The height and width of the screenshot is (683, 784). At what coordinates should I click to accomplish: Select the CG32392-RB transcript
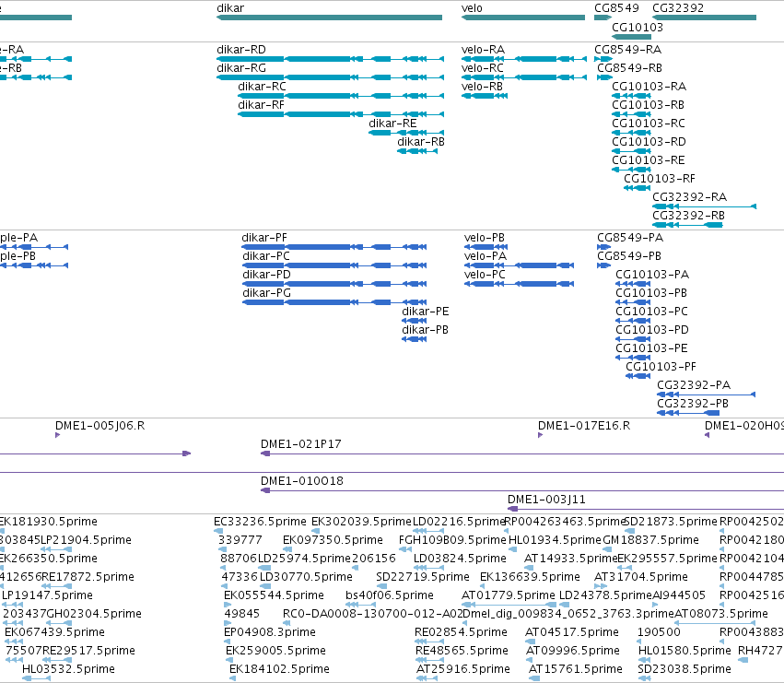pos(687,225)
